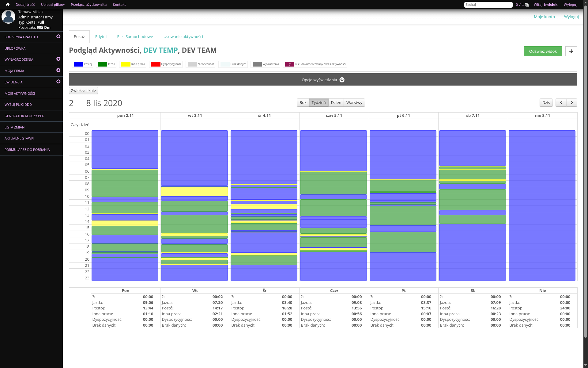Expand Moja Firma plus icon
588x368 pixels.
58,70
